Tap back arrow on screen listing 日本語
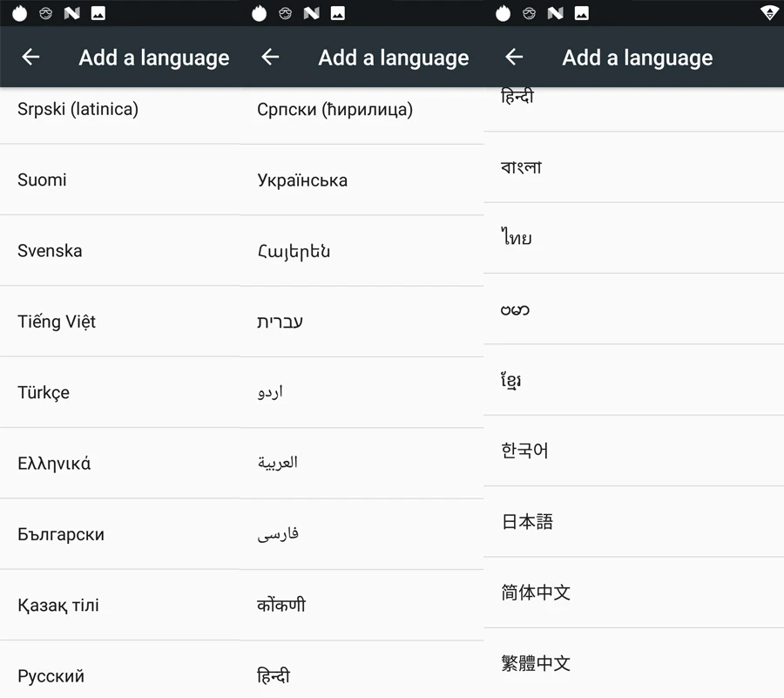The image size is (784, 698). (x=514, y=57)
